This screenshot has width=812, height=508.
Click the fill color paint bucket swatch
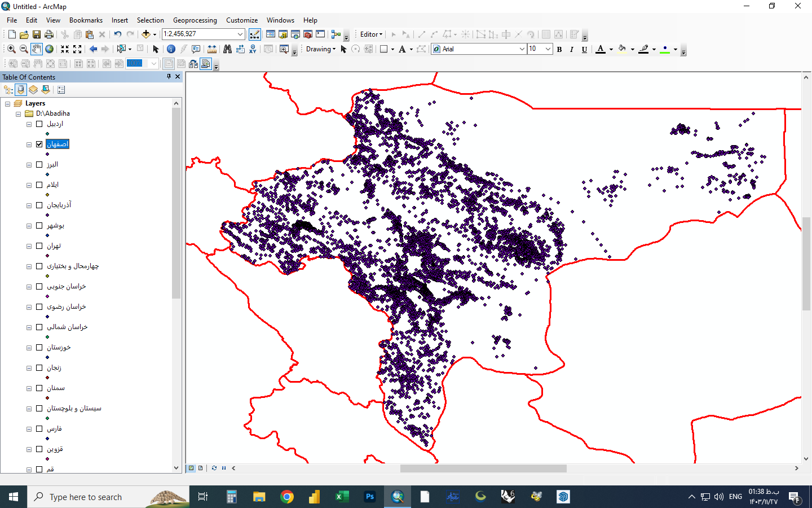click(622, 49)
